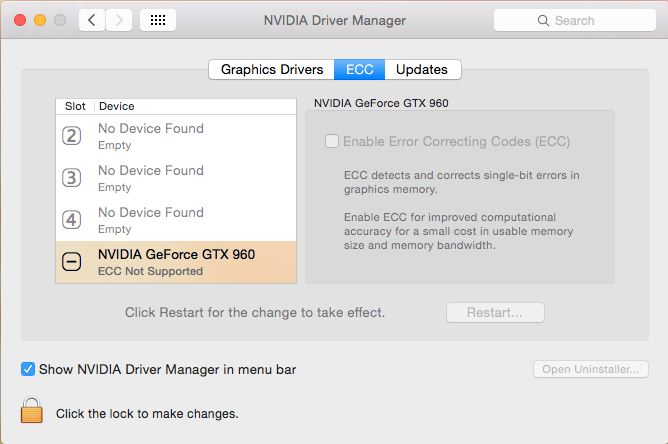The image size is (668, 444).
Task: Select the slot 3 number icon
Action: tap(72, 178)
